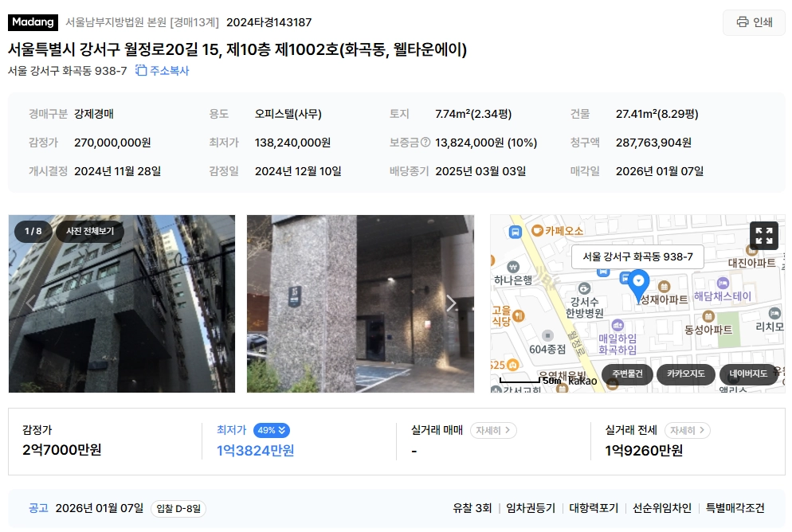This screenshot has height=532, width=792.
Task: Copy address with 주소복사 icon
Action: [x=162, y=71]
